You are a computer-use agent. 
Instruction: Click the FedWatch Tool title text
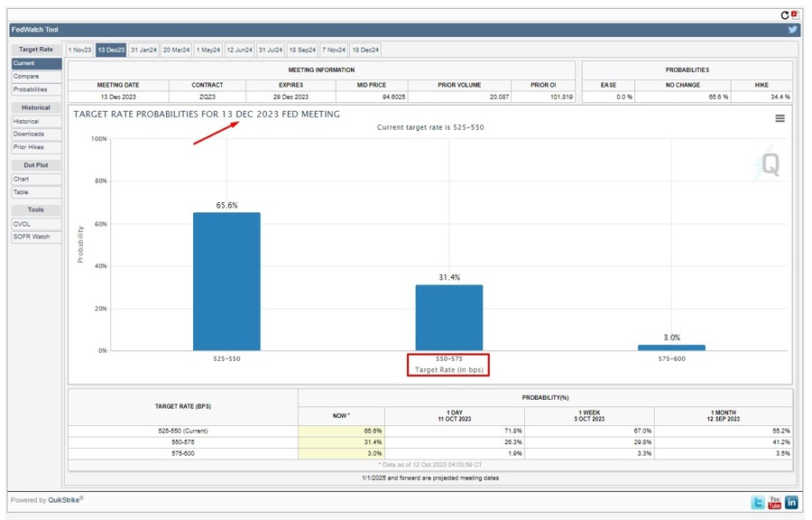click(34, 30)
